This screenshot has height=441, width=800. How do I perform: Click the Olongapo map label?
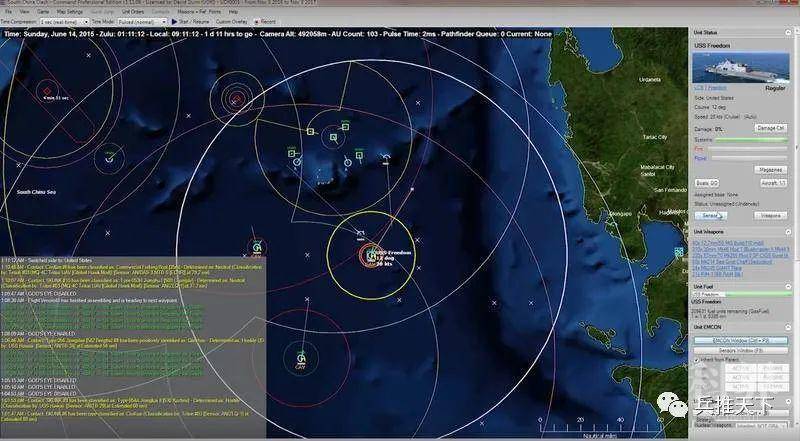(620, 214)
